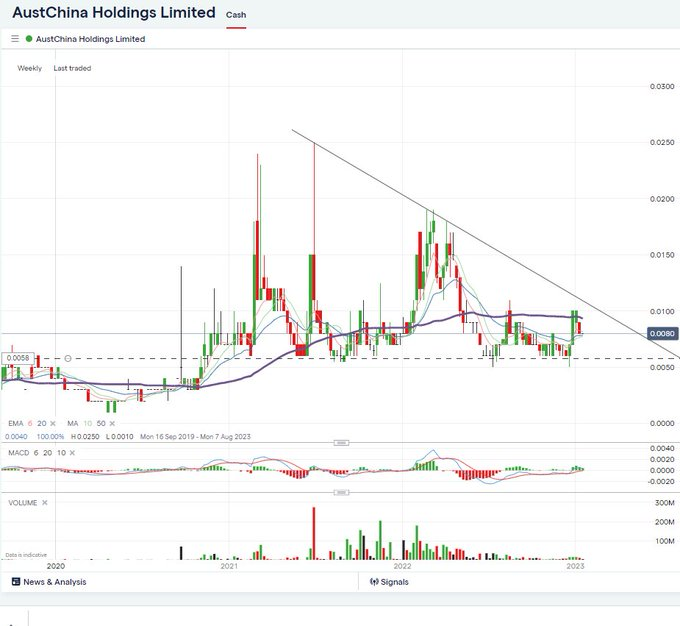Image resolution: width=680 pixels, height=626 pixels.
Task: Click the circle handle on the 0.0058 dashed line
Action: (x=68, y=358)
